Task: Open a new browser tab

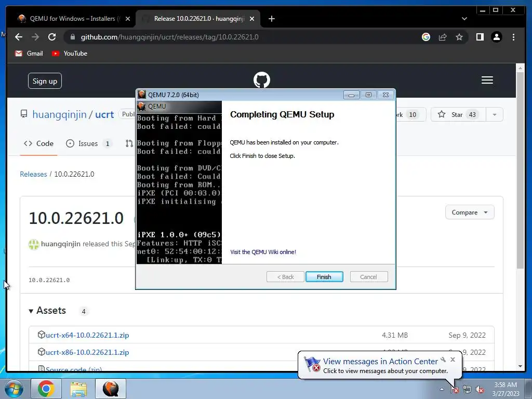Action: tap(271, 19)
